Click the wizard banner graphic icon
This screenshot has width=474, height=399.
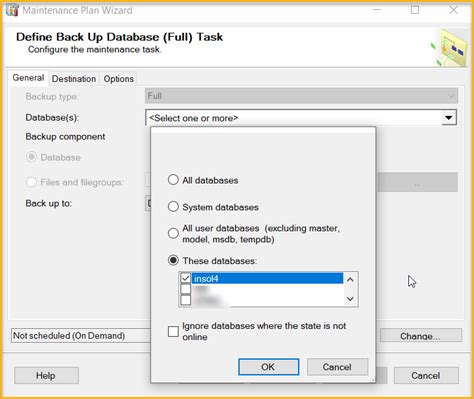450,48
